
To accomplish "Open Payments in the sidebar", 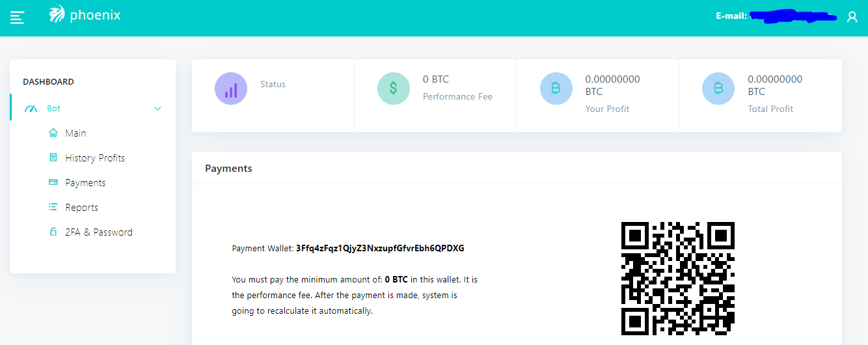I will click(85, 182).
